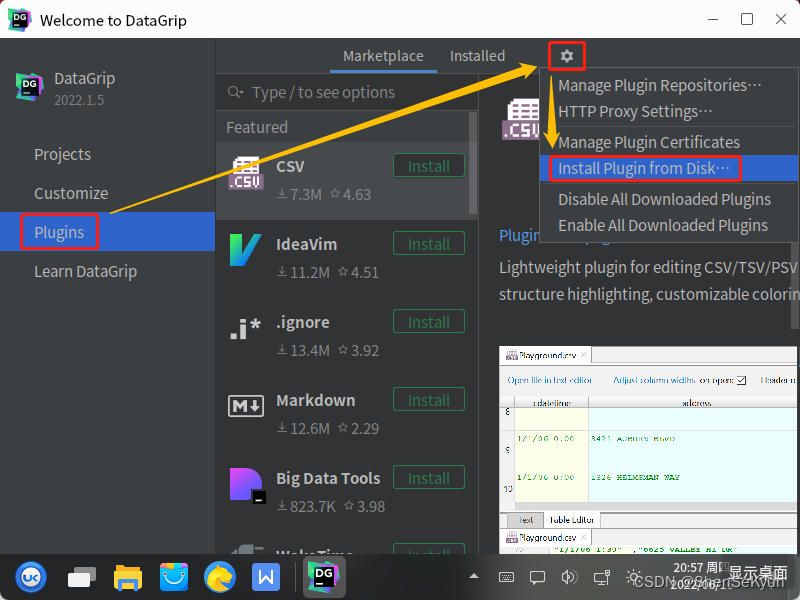Expand hidden icons with the taskbar chevron
This screenshot has width=800, height=600.
coord(474,576)
